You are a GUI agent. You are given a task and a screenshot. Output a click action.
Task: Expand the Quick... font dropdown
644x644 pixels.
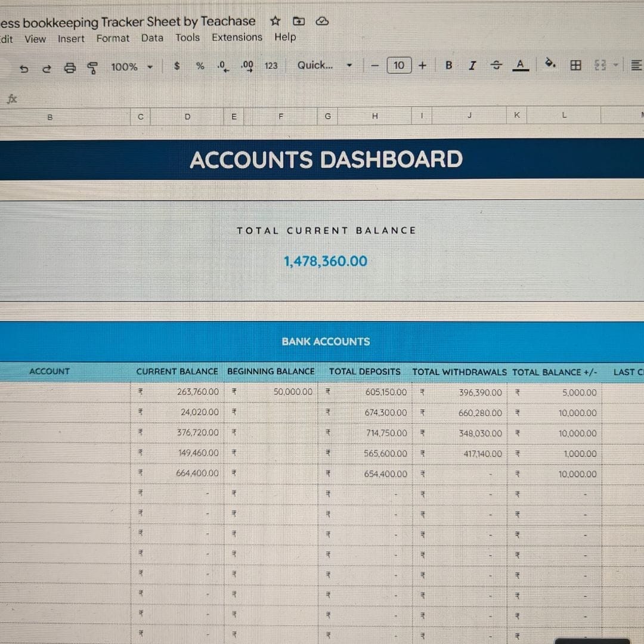tap(325, 66)
